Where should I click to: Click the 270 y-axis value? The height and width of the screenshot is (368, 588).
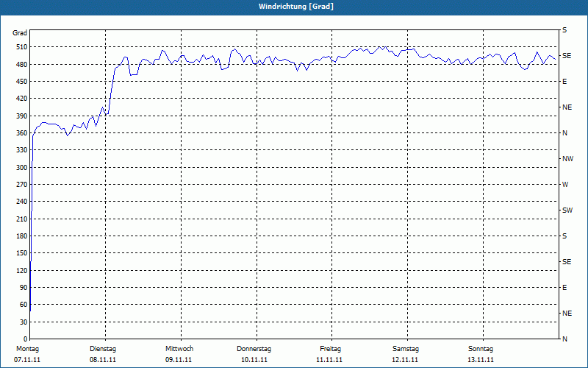click(x=22, y=185)
